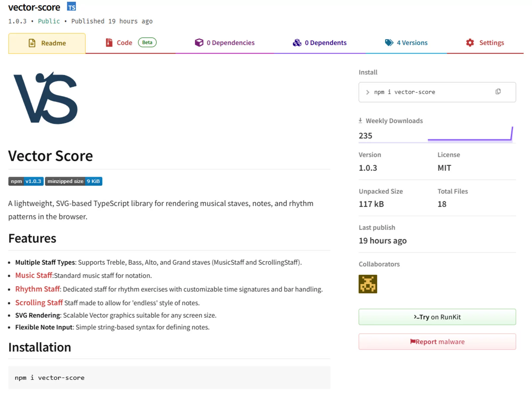Open the Readme tab

coord(47,43)
